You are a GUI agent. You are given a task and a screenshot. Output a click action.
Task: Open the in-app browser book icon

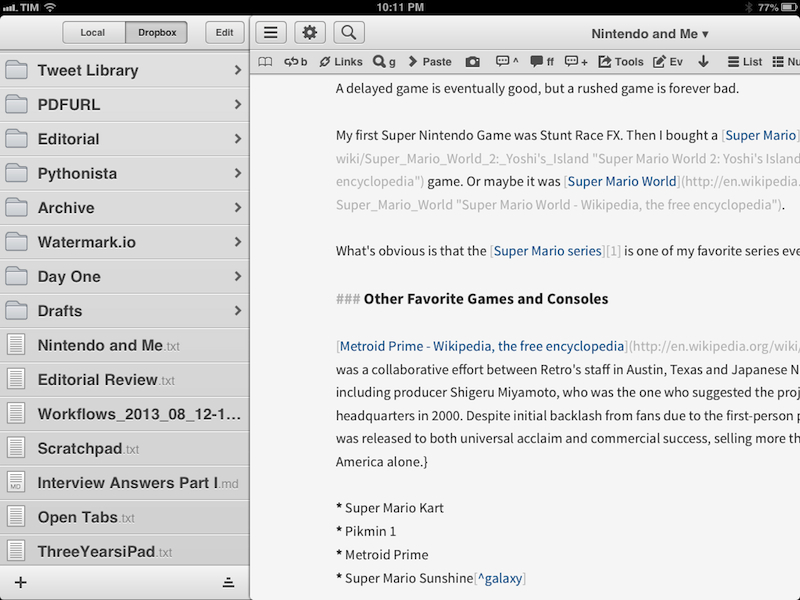pyautogui.click(x=266, y=62)
